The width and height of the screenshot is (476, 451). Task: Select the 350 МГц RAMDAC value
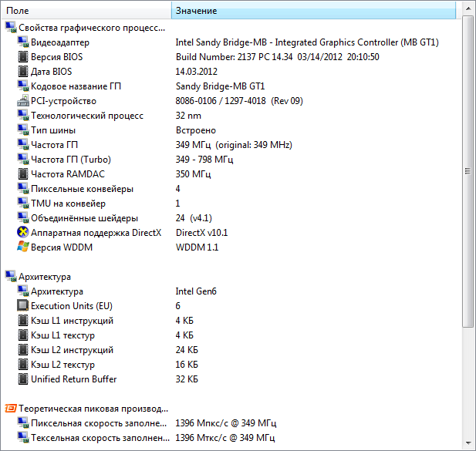193,173
